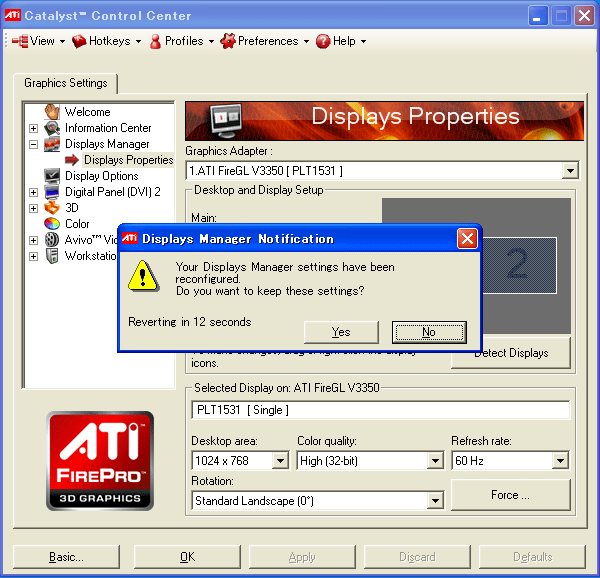This screenshot has width=600, height=578.
Task: Open the Desktop area dropdown
Action: coord(280,461)
